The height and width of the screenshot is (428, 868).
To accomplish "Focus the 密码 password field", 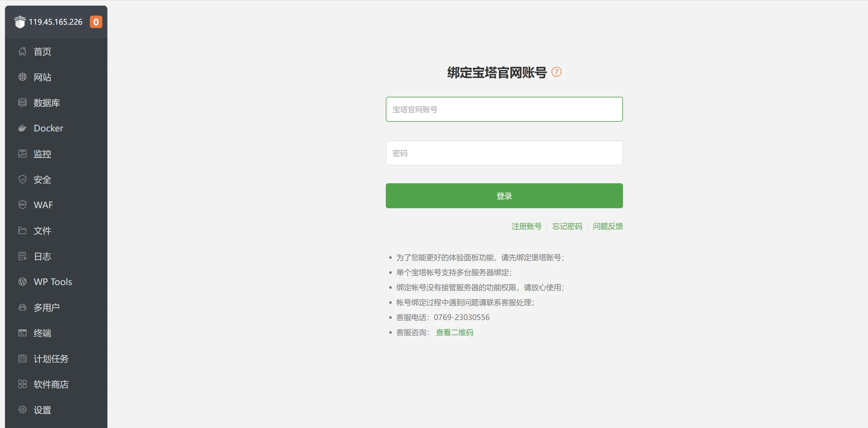I will pyautogui.click(x=504, y=153).
